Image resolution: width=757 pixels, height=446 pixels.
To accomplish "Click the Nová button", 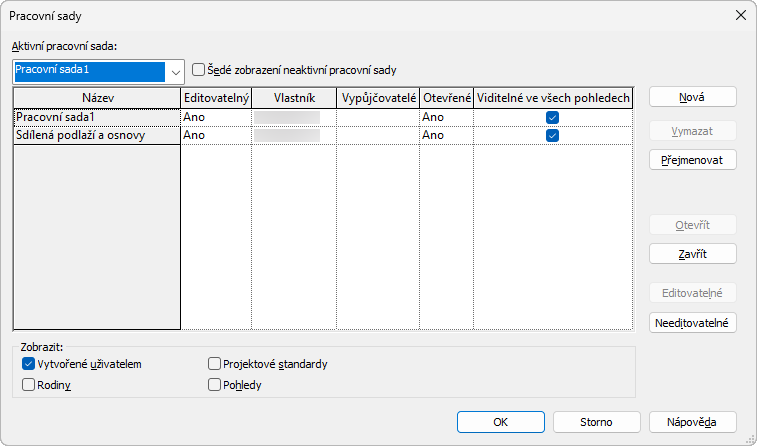I will 693,97.
